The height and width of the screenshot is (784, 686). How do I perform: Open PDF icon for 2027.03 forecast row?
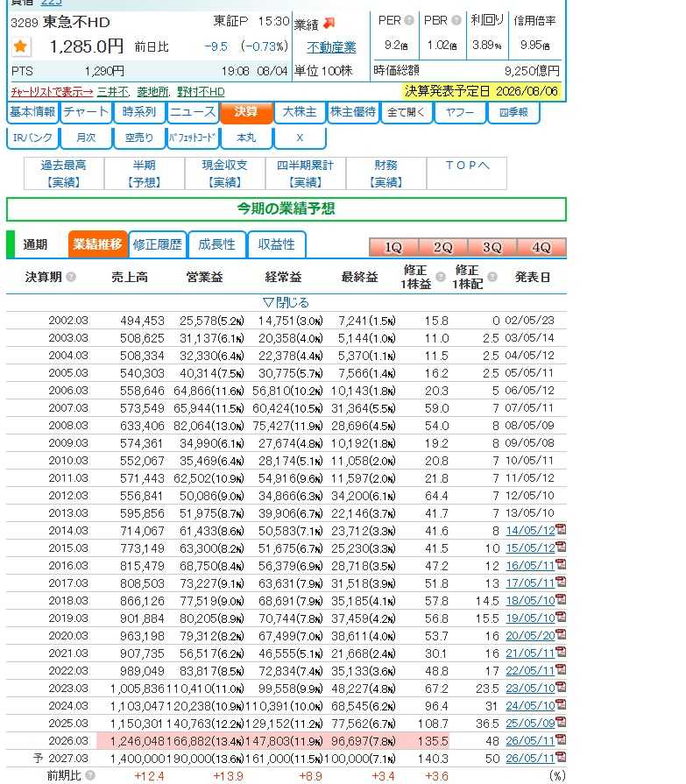click(x=561, y=757)
